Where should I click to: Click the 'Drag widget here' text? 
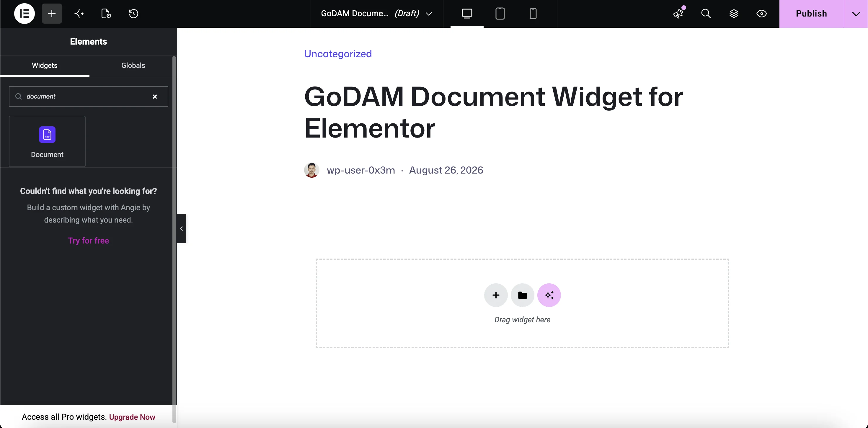point(522,320)
